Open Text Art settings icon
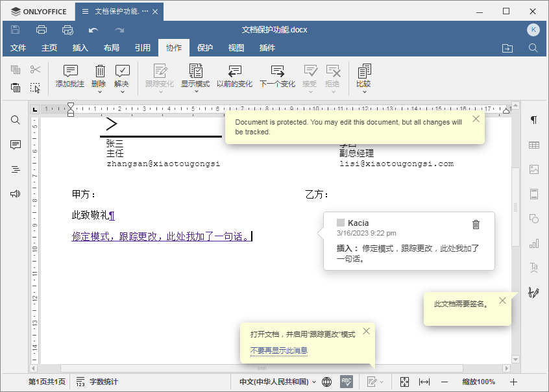Viewport: 549px width, 392px height. [534, 268]
